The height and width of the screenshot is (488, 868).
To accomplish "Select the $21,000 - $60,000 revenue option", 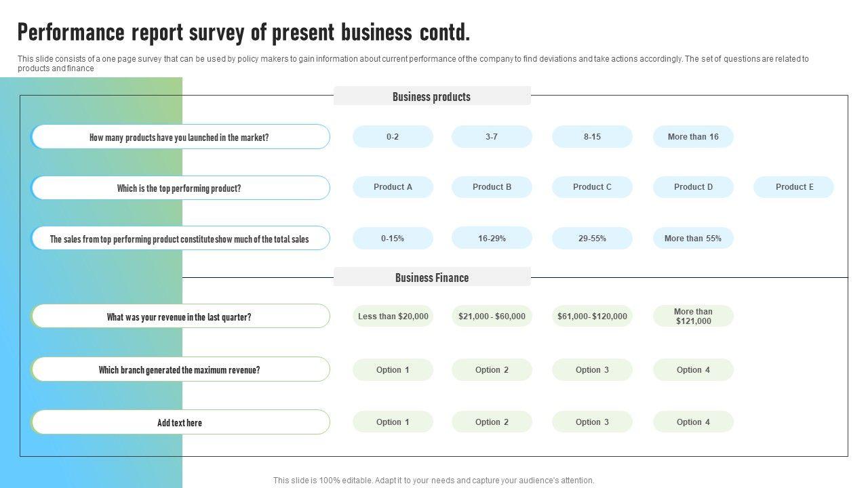I will pos(492,317).
